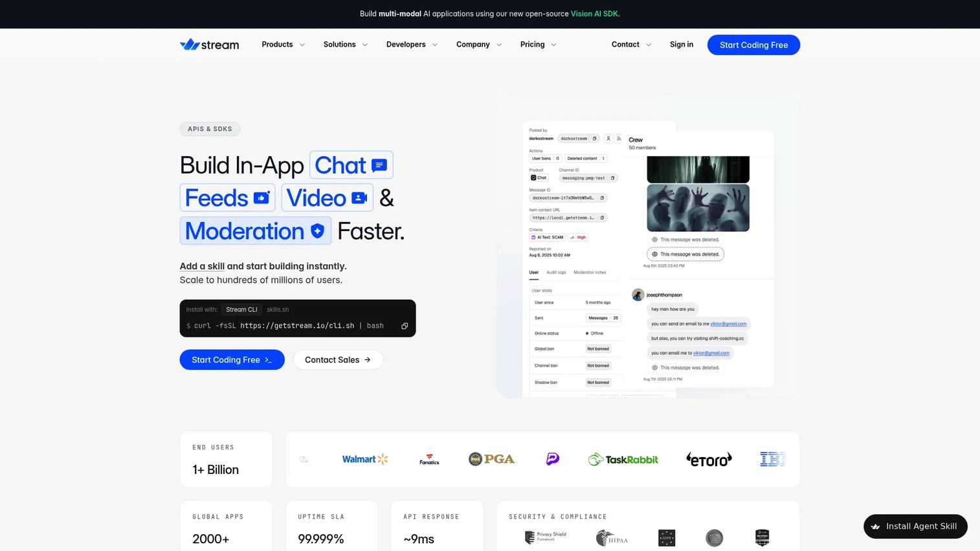980x551 pixels.
Task: Click the red 'High' severity chip
Action: point(578,238)
